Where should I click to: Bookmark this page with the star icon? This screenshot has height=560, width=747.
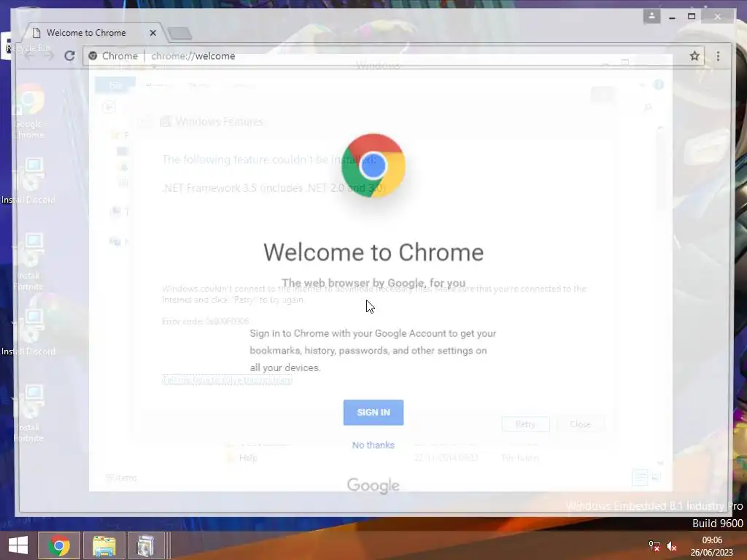coord(694,55)
